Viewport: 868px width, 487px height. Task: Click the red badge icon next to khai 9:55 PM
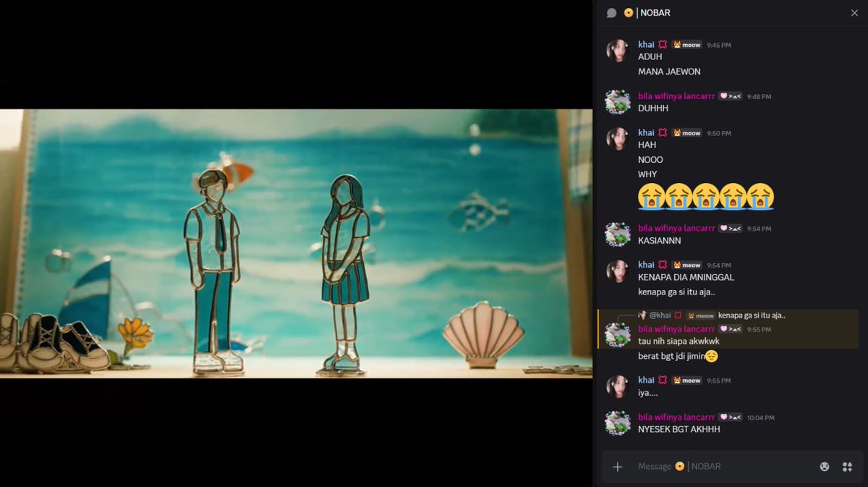click(x=663, y=381)
